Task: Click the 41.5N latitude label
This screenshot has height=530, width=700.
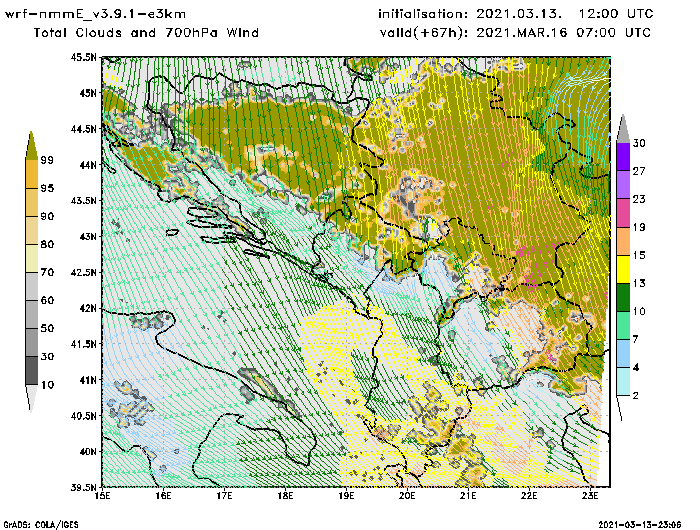Action: click(83, 344)
